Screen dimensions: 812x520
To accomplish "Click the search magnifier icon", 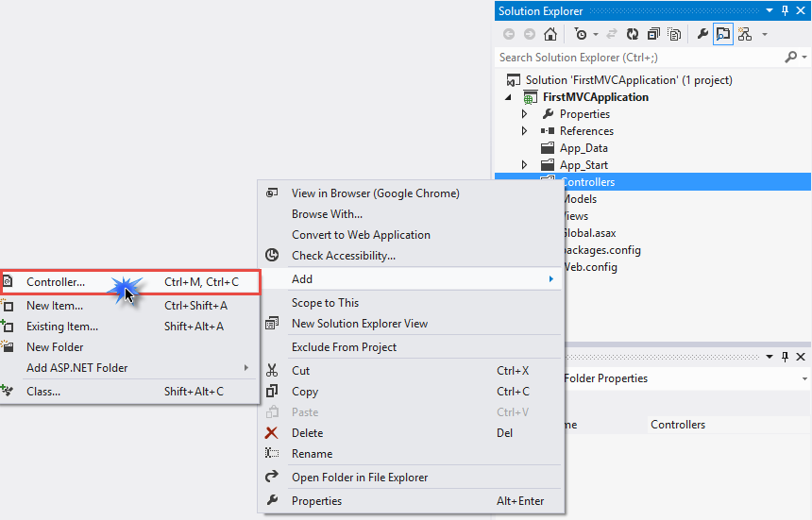I will point(791,57).
